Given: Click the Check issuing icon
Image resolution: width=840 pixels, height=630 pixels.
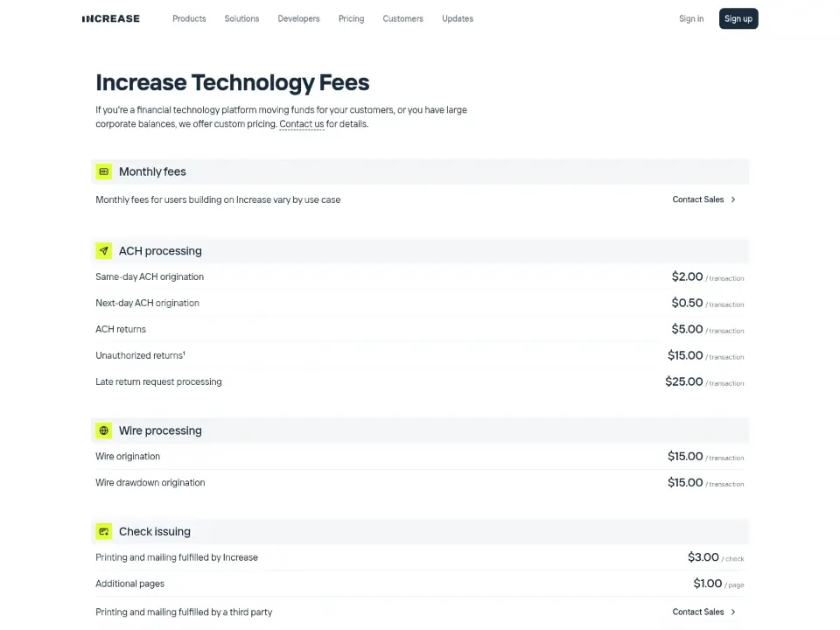Looking at the screenshot, I should 104,531.
